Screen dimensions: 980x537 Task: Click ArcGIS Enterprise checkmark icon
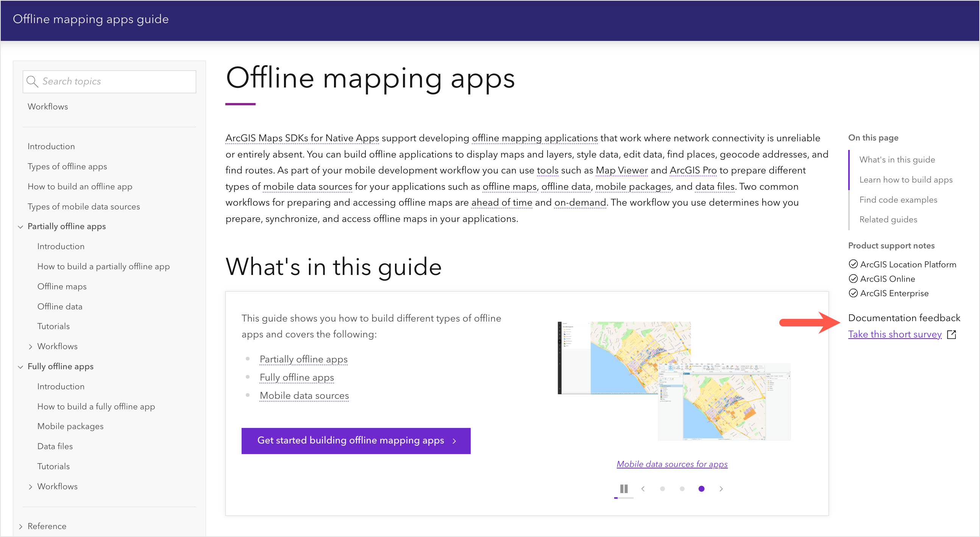[853, 293]
